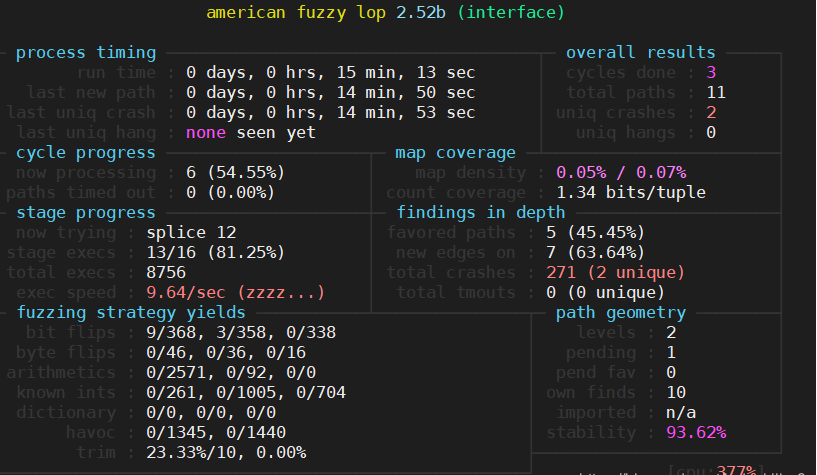Select the 'process timing' section header
This screenshot has width=817, height=475.
click(x=86, y=53)
